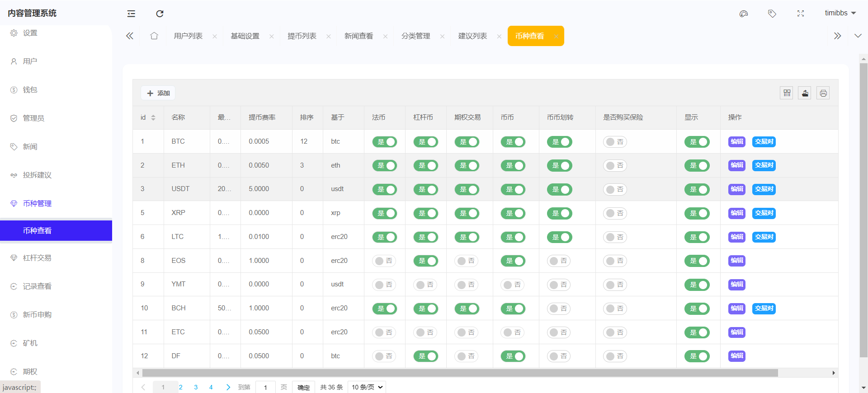
Task: Open the 杠杆交易 sidebar menu
Action: coord(37,258)
